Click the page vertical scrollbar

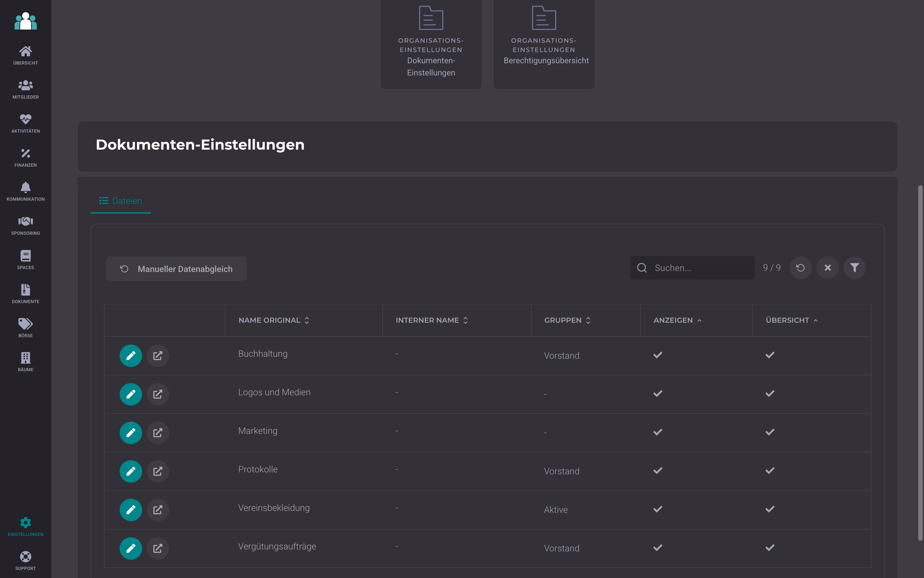pyautogui.click(x=920, y=363)
